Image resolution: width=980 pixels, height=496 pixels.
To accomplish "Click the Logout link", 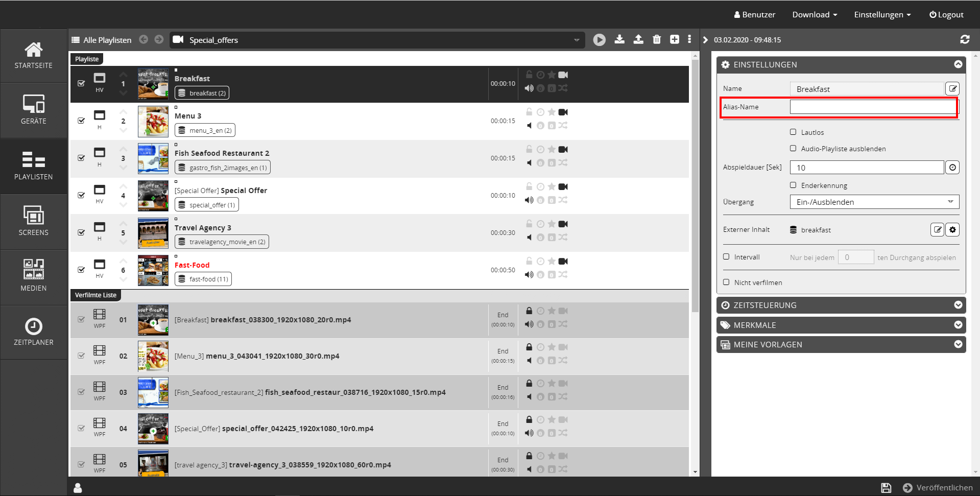I will tap(946, 14).
